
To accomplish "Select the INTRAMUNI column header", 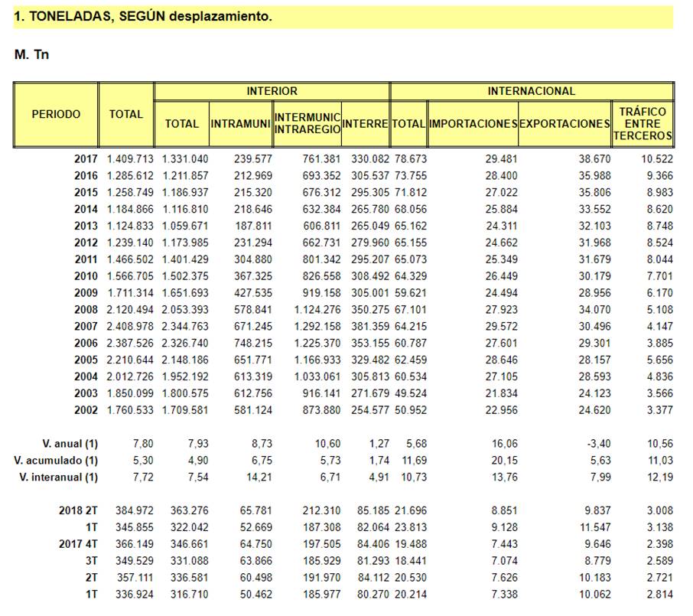I will point(241,123).
